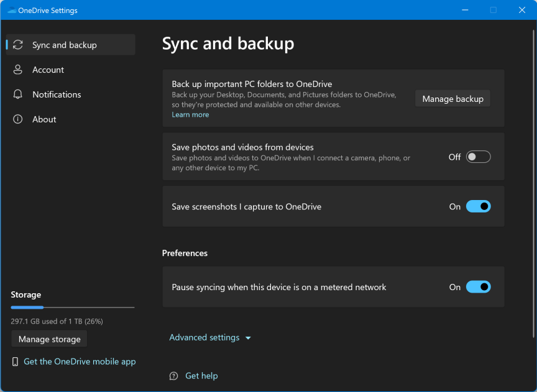Open Manage backup for PC folders

tap(452, 98)
